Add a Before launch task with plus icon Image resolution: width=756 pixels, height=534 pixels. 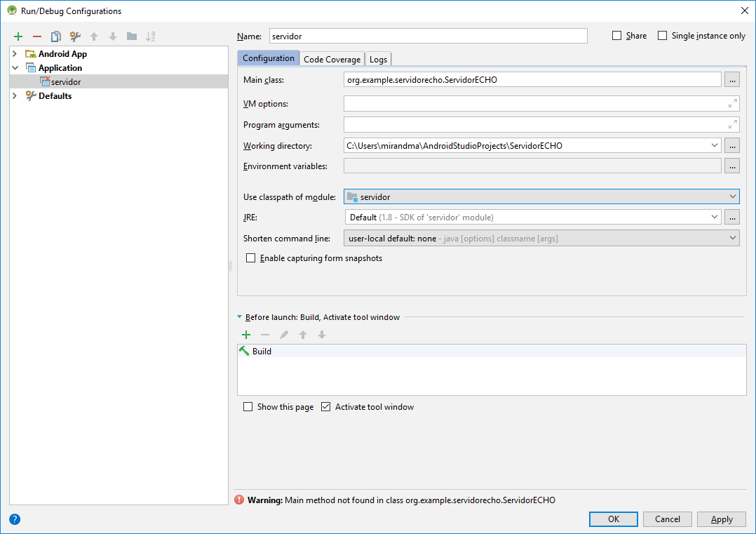coord(246,335)
